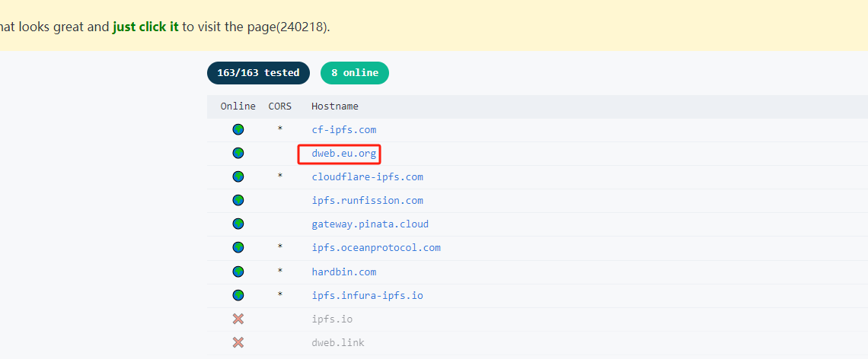
Task: Click the ipfs.infura-ipfs.io hostname
Action: click(367, 295)
